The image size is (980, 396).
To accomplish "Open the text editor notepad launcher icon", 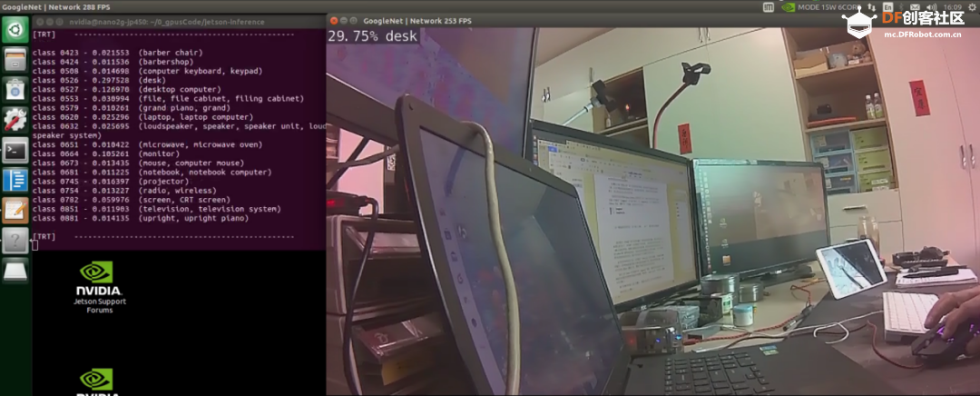I will point(15,210).
